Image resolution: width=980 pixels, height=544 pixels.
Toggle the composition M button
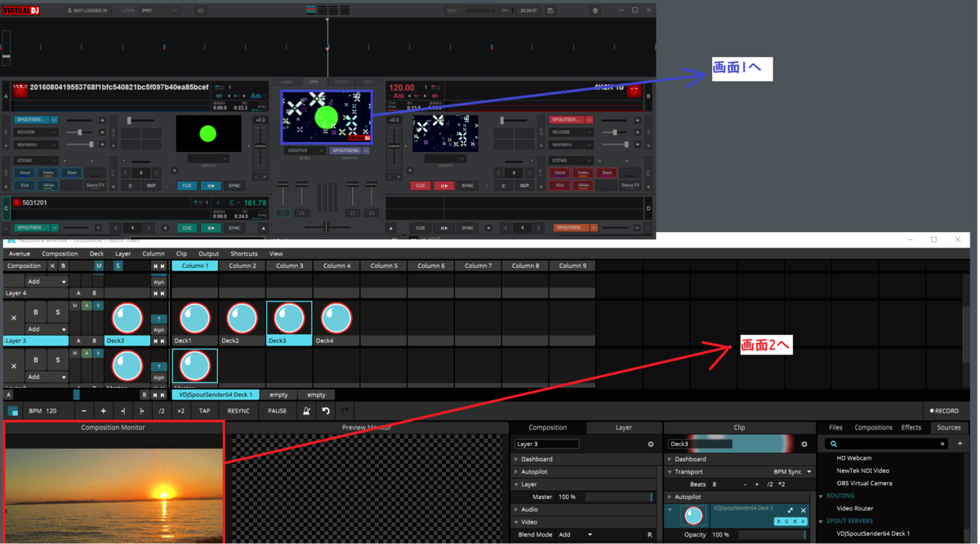(x=98, y=265)
